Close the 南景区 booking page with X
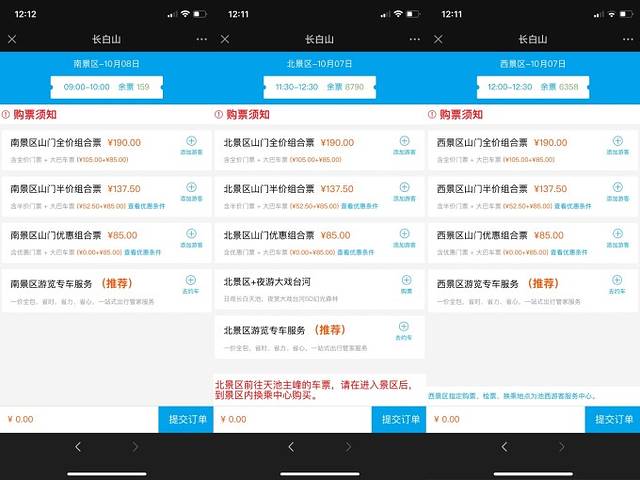This screenshot has height=480, width=640. [x=12, y=39]
